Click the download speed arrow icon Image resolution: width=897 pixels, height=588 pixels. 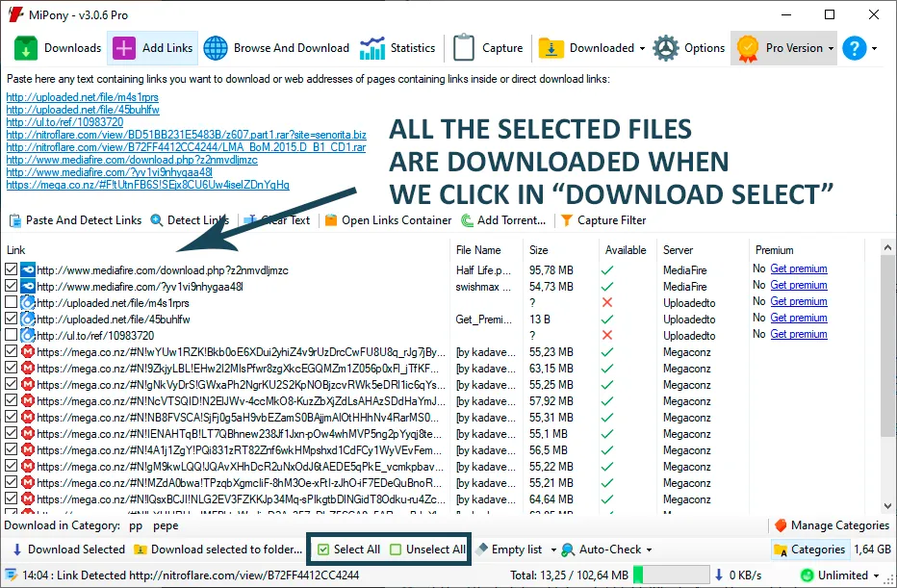click(x=719, y=575)
